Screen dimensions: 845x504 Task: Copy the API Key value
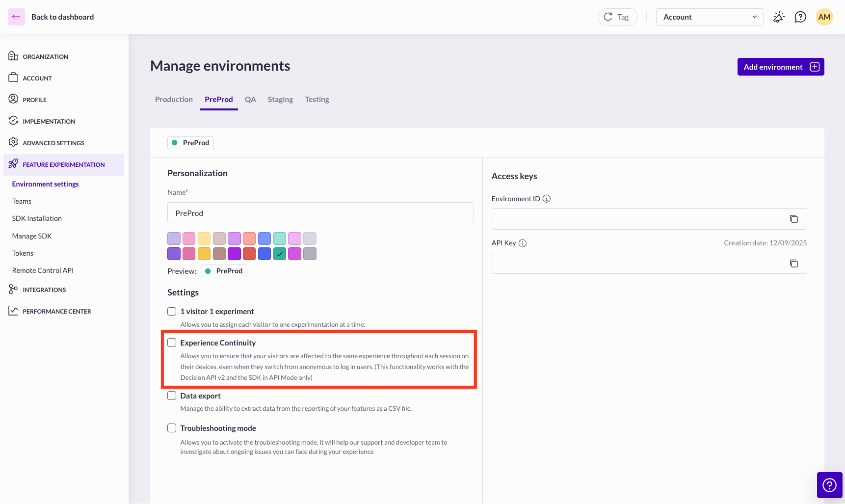coord(793,264)
